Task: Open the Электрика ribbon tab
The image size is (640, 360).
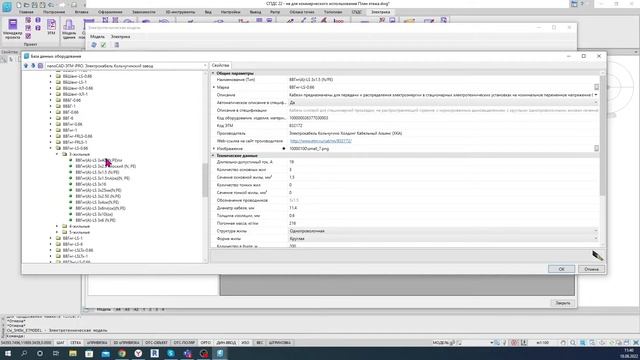Action: click(x=380, y=12)
